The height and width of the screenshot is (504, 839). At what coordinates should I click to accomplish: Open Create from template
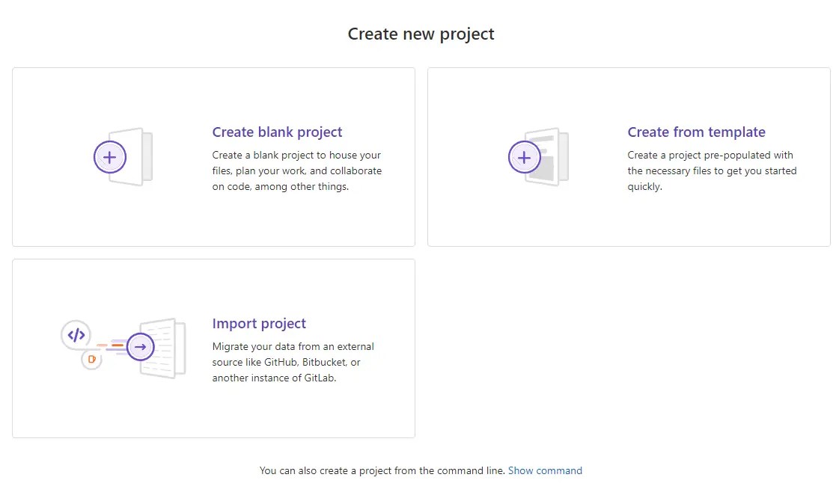696,132
